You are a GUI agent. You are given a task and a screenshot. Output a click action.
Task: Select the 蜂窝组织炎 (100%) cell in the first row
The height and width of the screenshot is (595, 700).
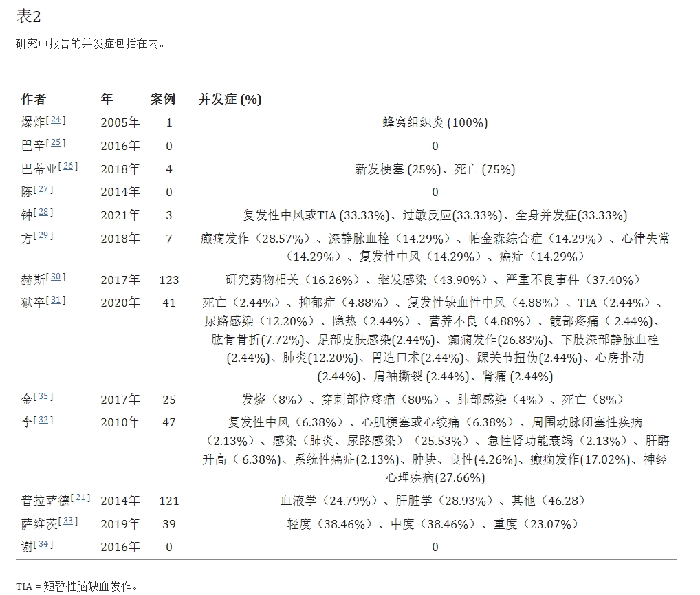click(x=435, y=122)
